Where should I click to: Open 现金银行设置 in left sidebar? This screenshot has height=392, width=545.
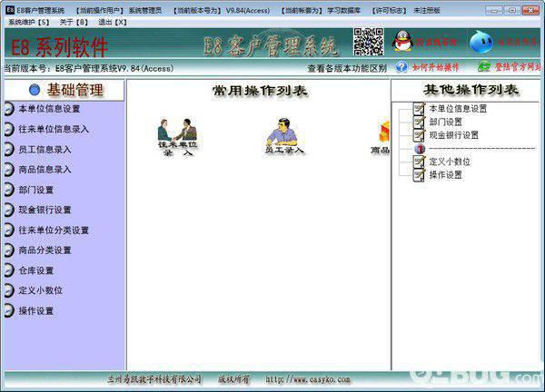point(45,210)
